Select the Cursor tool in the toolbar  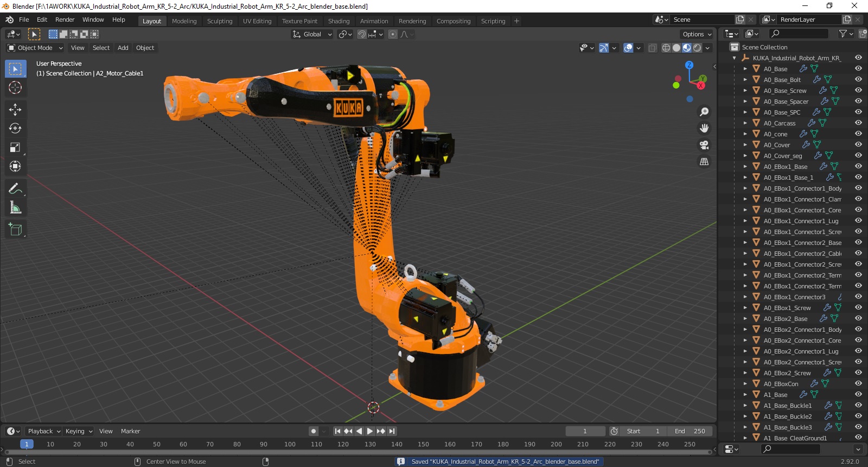point(15,87)
